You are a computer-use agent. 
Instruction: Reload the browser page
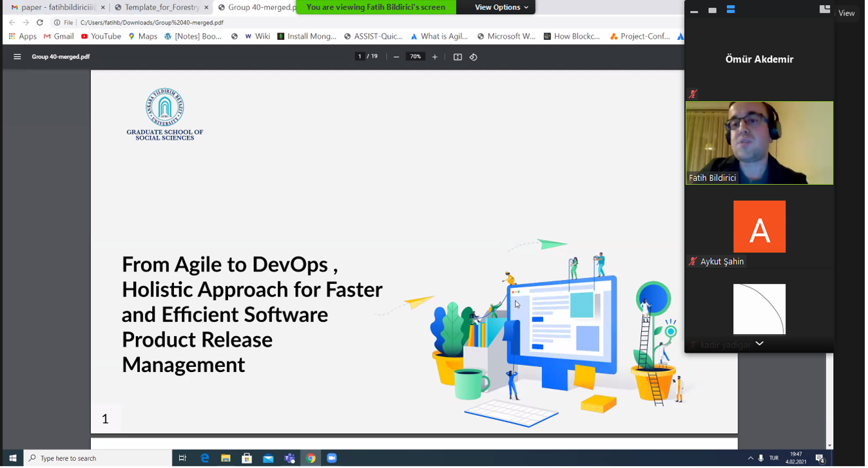[x=40, y=23]
